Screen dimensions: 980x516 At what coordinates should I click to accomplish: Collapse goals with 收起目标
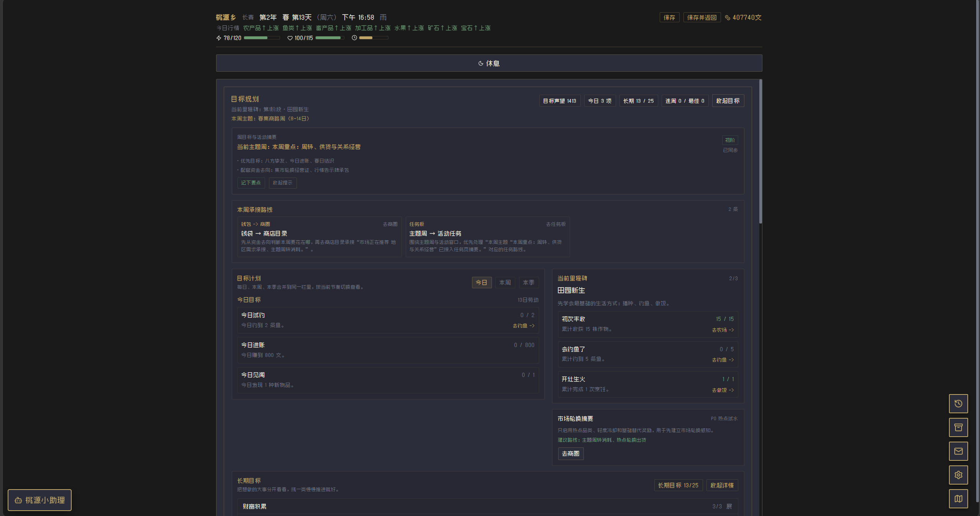(728, 101)
